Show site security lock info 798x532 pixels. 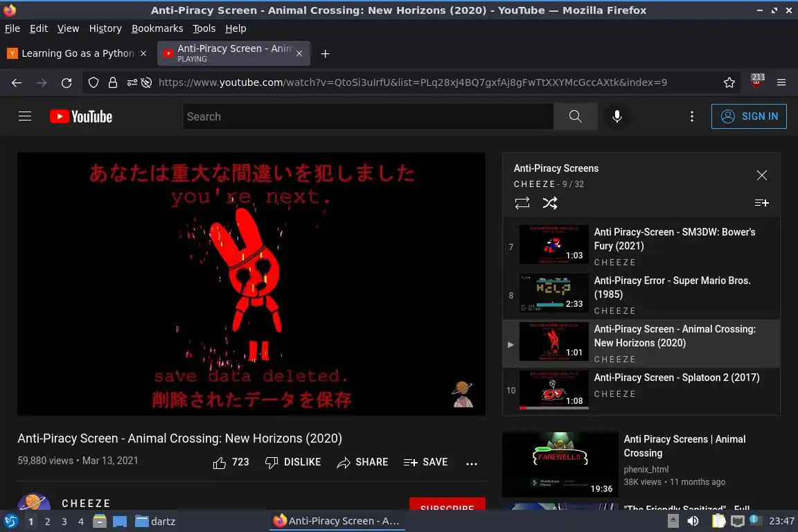[112, 82]
